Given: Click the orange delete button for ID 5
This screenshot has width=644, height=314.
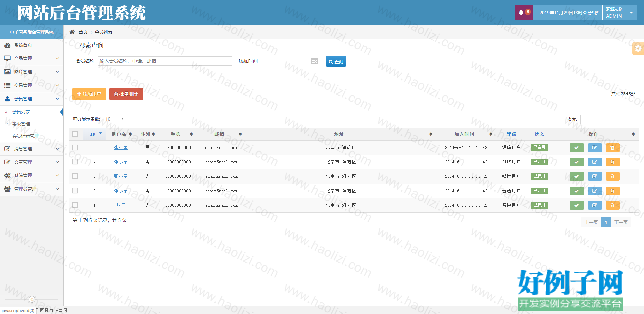Looking at the screenshot, I should 612,148.
